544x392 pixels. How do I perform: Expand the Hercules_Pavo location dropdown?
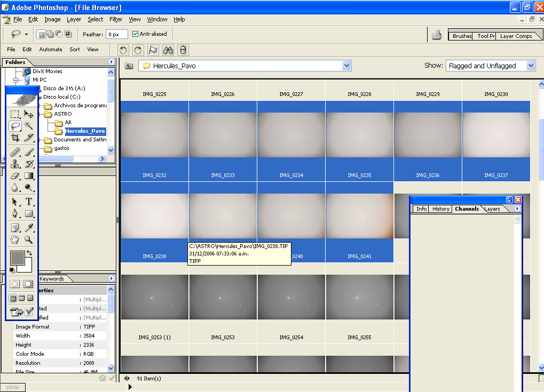point(347,66)
